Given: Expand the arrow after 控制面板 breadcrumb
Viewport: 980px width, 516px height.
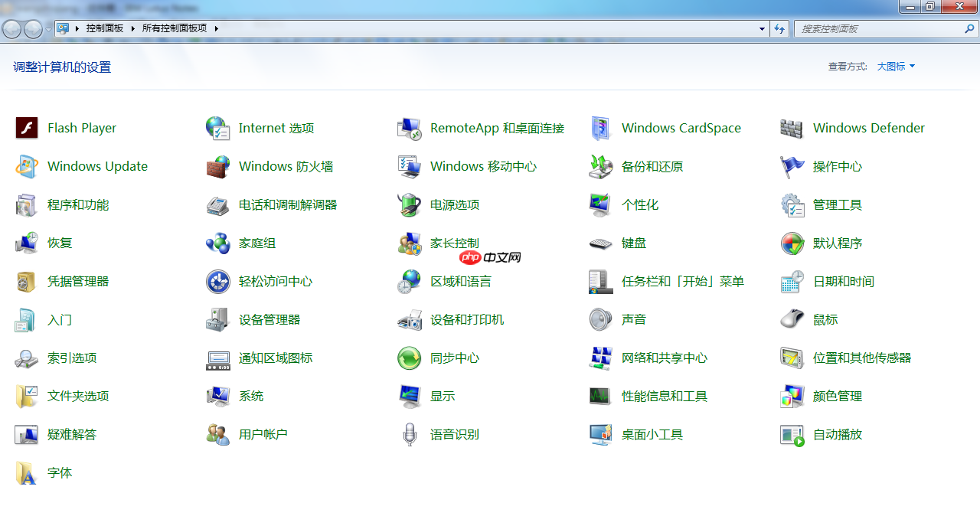Looking at the screenshot, I should [133, 28].
